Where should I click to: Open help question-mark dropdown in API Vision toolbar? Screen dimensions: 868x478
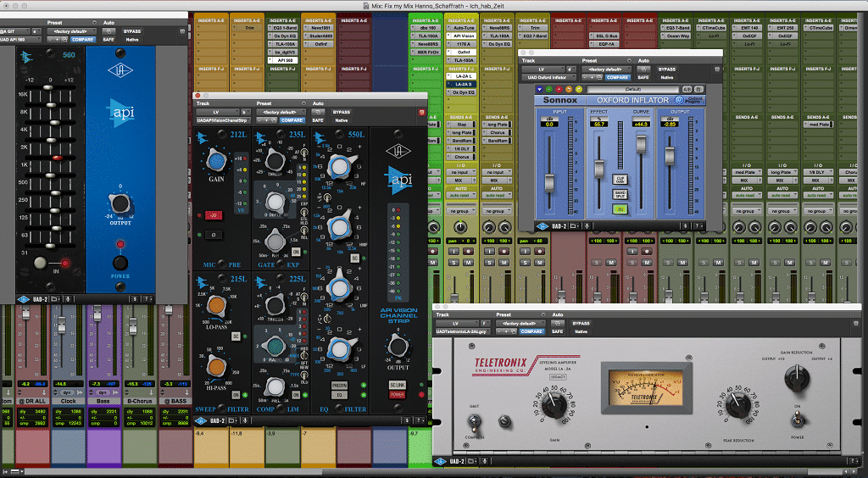pyautogui.click(x=420, y=421)
